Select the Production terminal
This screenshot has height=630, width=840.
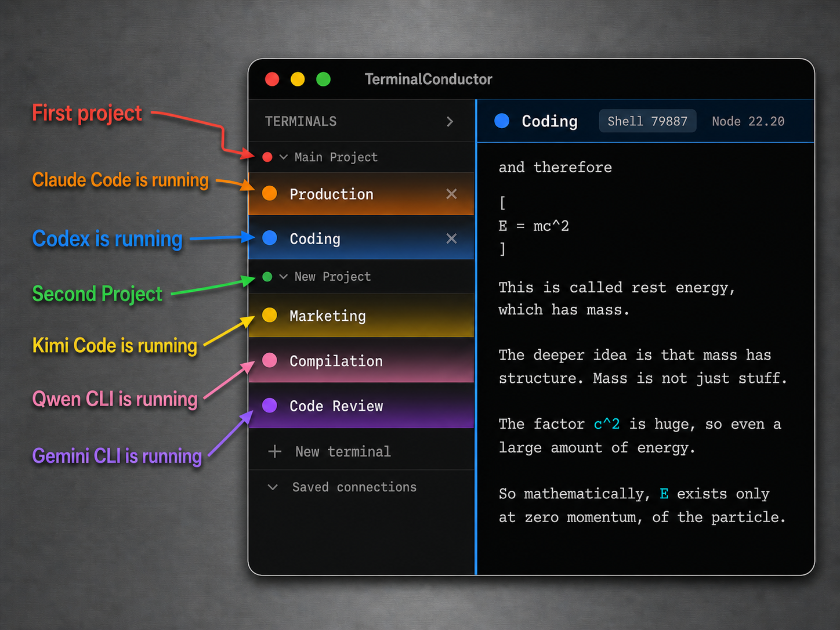click(x=361, y=194)
